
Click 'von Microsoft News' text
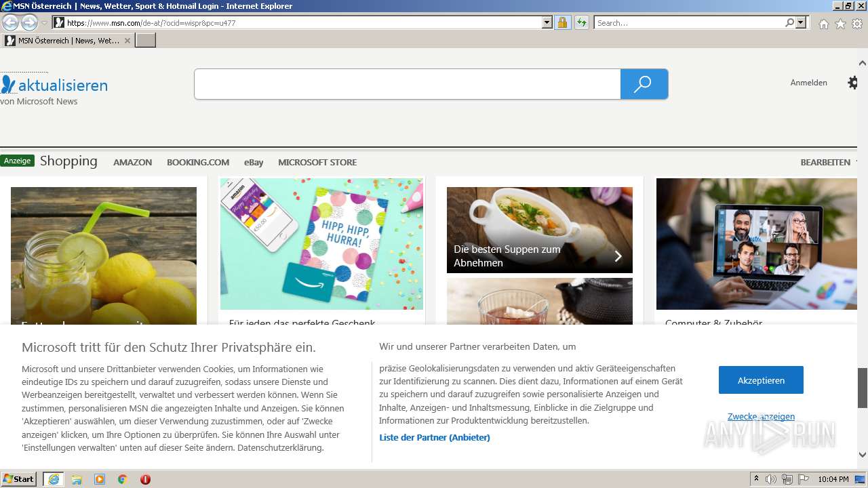39,102
